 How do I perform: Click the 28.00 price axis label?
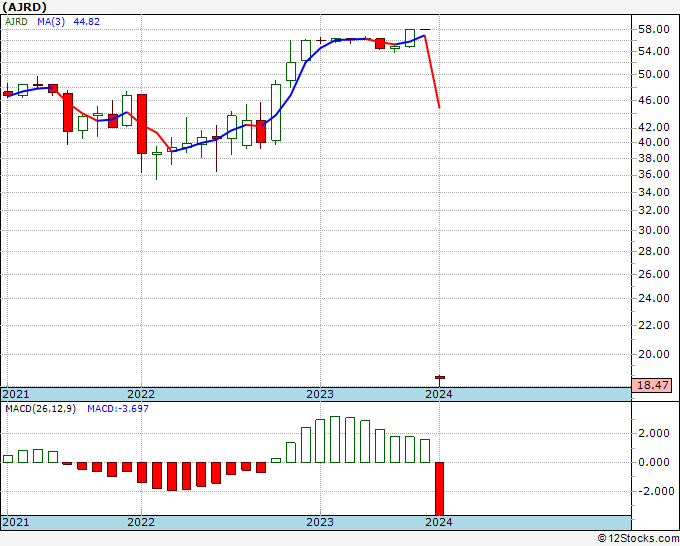point(654,251)
